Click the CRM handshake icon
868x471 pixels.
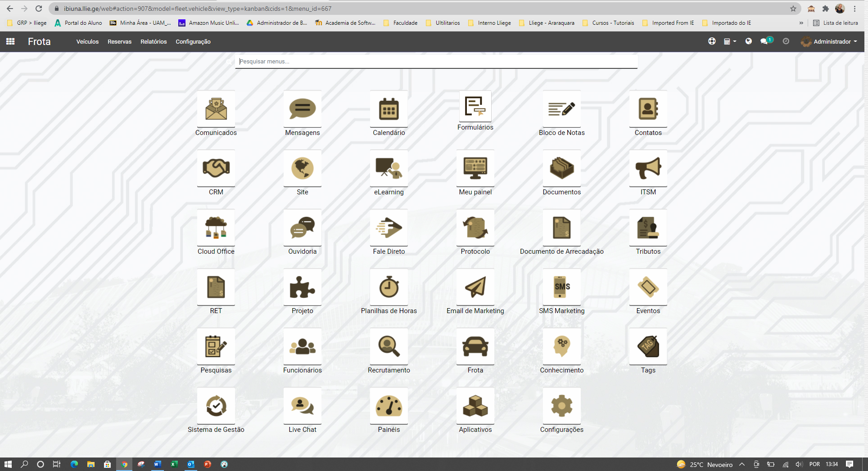216,169
